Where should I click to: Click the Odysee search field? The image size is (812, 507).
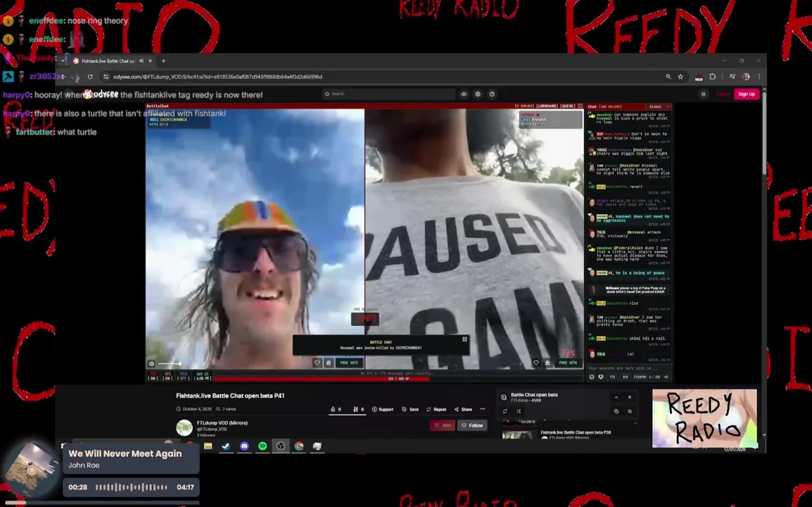coord(388,94)
